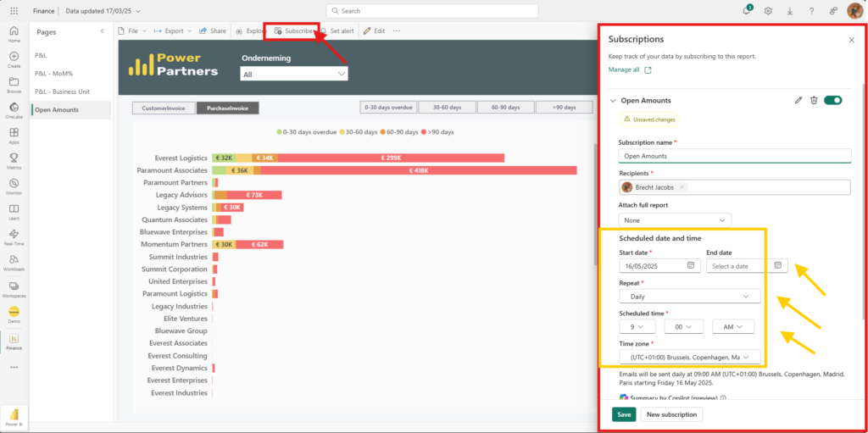The width and height of the screenshot is (868, 433).
Task: Open help question mark icon
Action: tap(811, 10)
